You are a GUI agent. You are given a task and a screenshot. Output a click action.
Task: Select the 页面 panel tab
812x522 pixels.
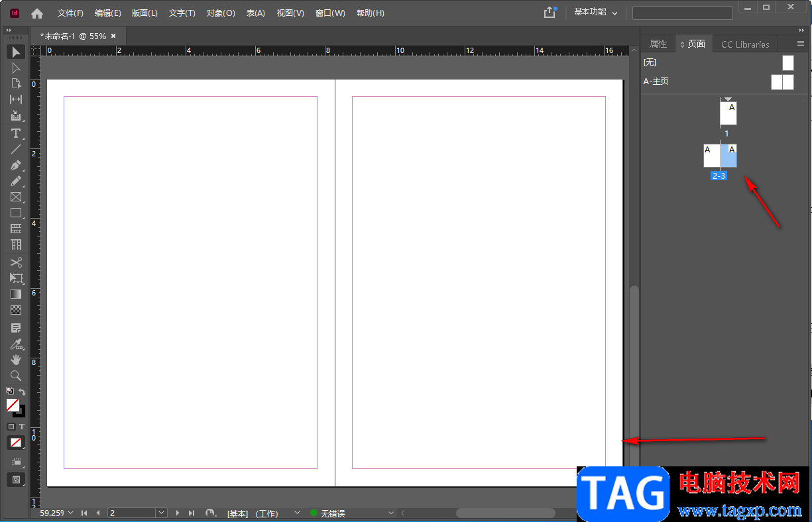(x=693, y=44)
